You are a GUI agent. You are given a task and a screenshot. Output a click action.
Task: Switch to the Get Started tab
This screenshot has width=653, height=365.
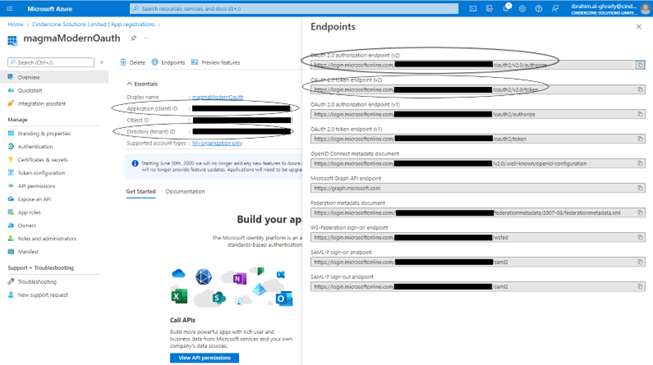(x=141, y=192)
